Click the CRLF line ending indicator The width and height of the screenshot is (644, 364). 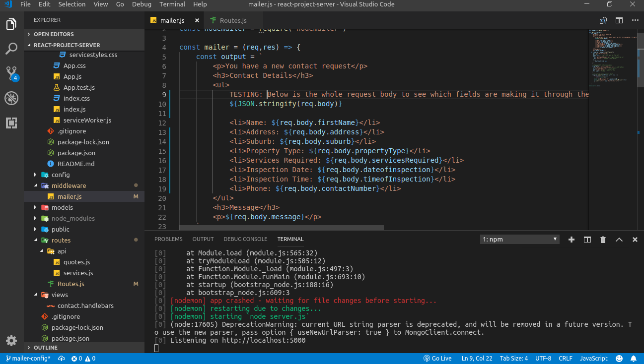click(565, 359)
